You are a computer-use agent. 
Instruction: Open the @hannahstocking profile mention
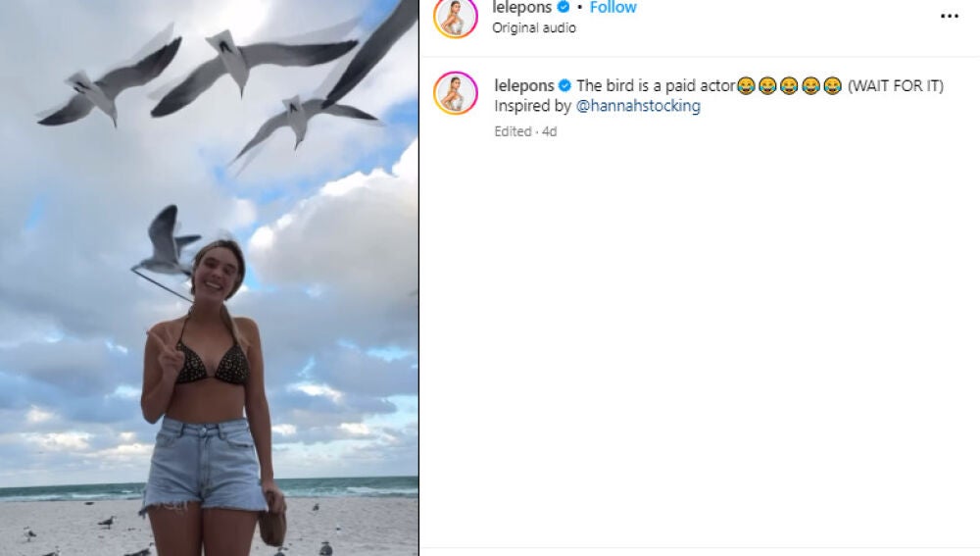pos(638,106)
